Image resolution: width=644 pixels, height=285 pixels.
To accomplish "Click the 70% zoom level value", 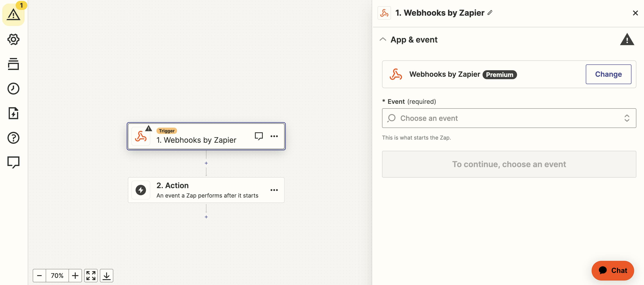I will coord(57,276).
